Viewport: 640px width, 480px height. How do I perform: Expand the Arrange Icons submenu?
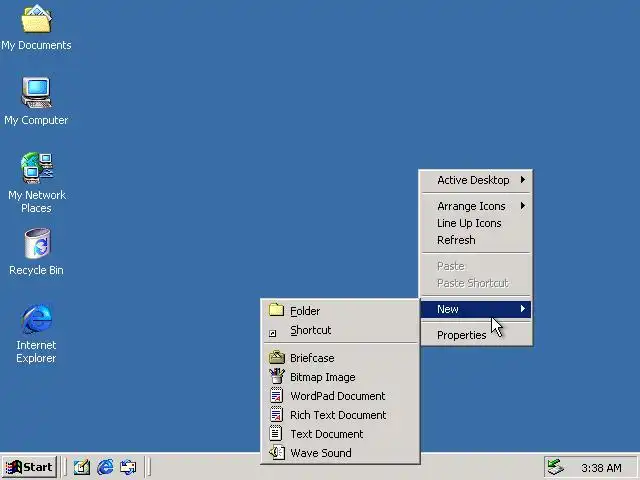pos(476,206)
